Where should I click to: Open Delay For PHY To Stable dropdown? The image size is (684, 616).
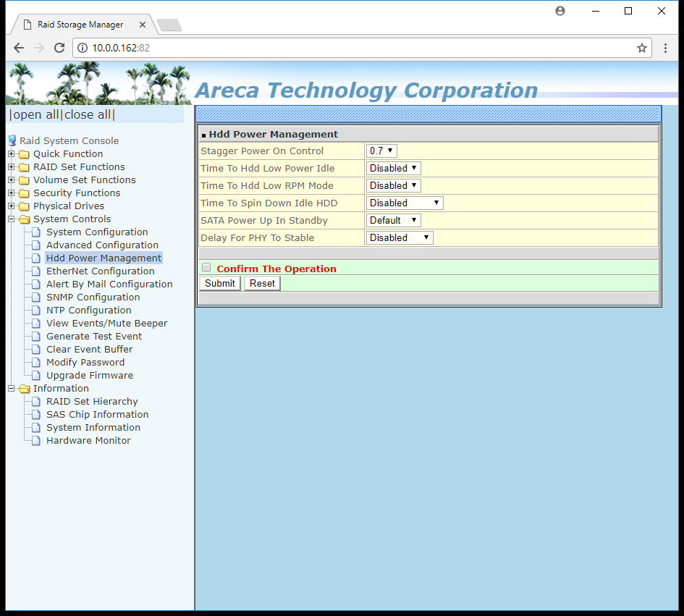(399, 238)
